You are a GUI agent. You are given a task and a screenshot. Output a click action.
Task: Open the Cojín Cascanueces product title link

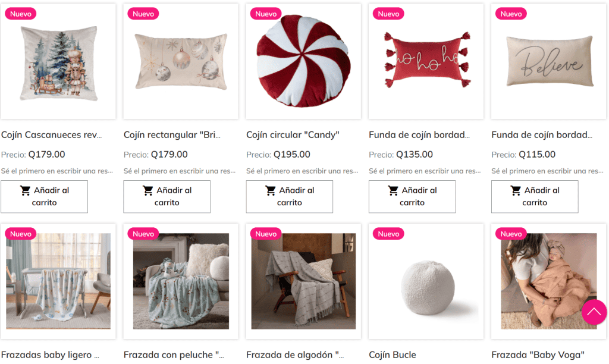[51, 135]
